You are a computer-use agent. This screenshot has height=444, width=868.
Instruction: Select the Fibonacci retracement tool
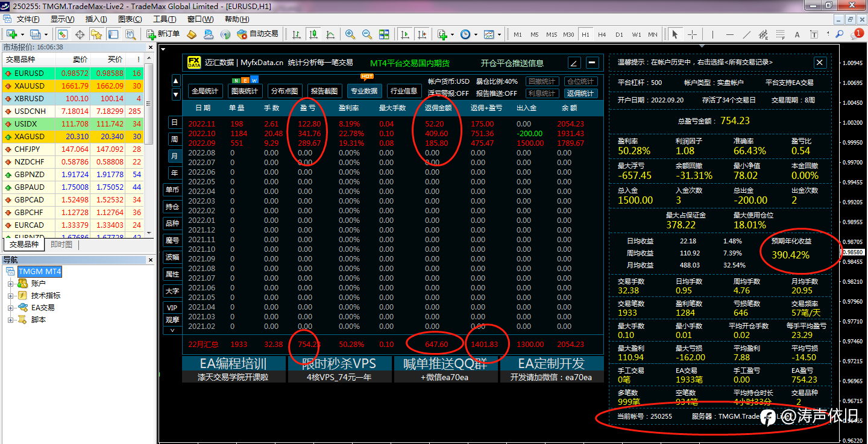pyautogui.click(x=781, y=34)
